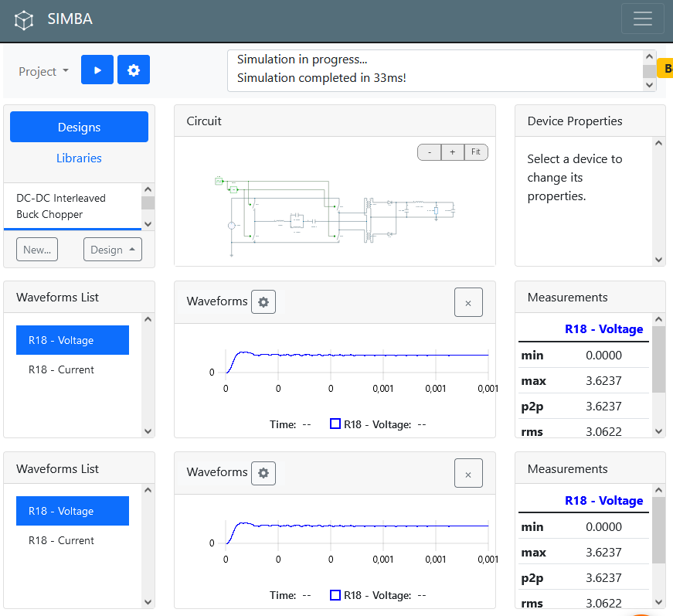Click the yellow badge at right edge
The height and width of the screenshot is (616, 673).
665,68
